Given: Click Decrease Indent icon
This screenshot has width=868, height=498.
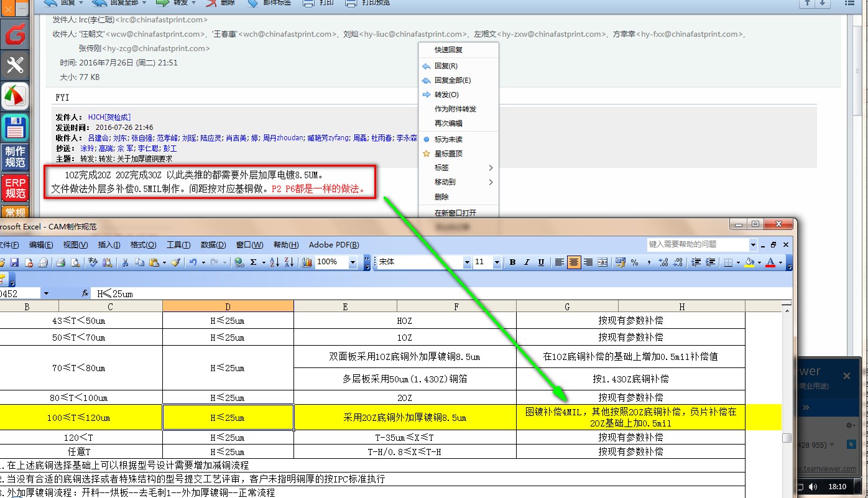Looking at the screenshot, I should [x=696, y=262].
